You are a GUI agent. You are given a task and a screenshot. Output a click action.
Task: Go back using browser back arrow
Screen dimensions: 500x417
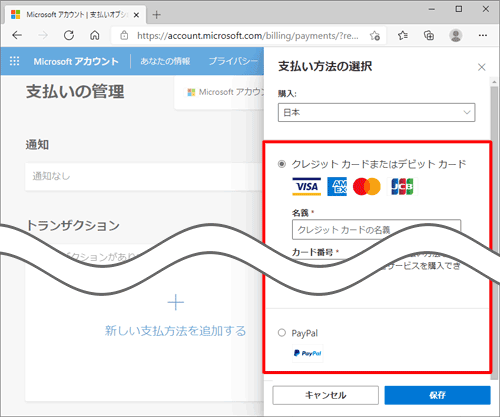[17, 35]
